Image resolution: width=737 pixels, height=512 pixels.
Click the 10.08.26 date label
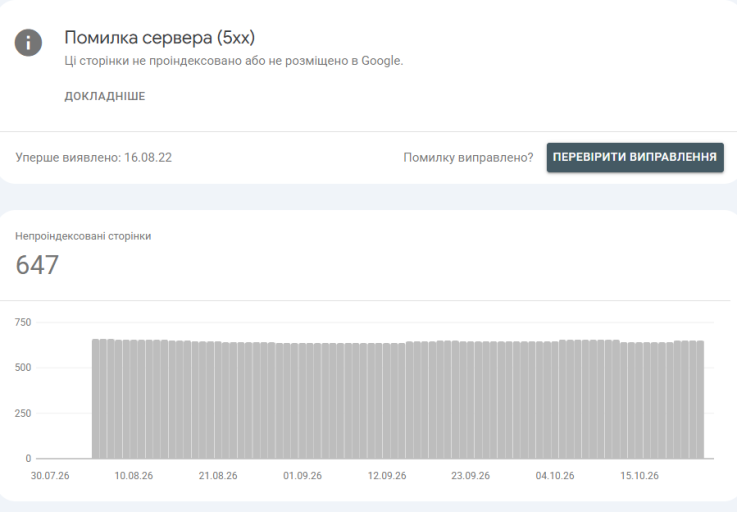click(134, 476)
